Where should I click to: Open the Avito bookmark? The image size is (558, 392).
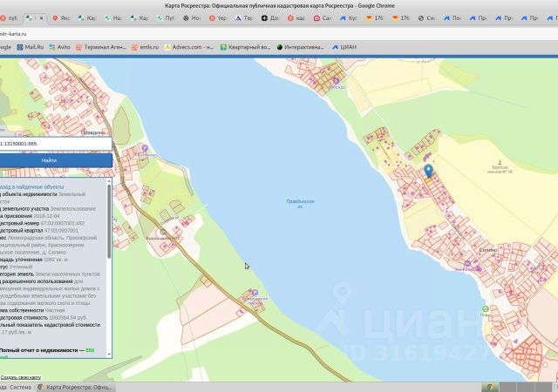point(60,47)
